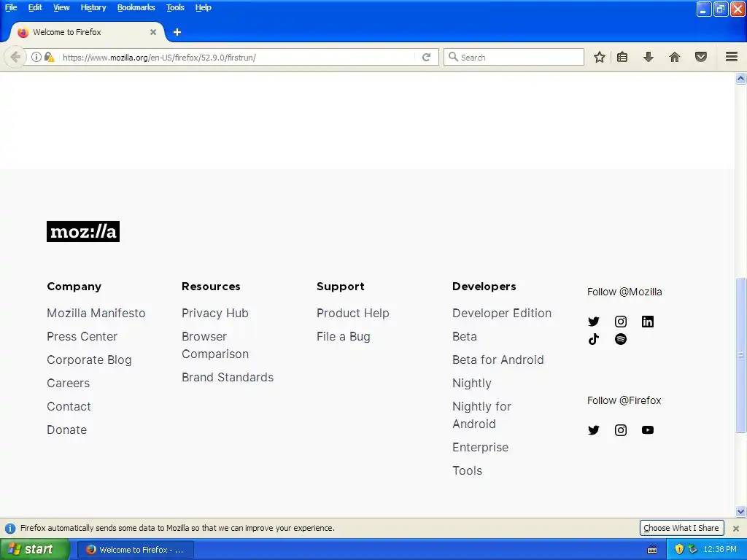
Task: Dismiss the data sharing notification bar
Action: [x=735, y=528]
